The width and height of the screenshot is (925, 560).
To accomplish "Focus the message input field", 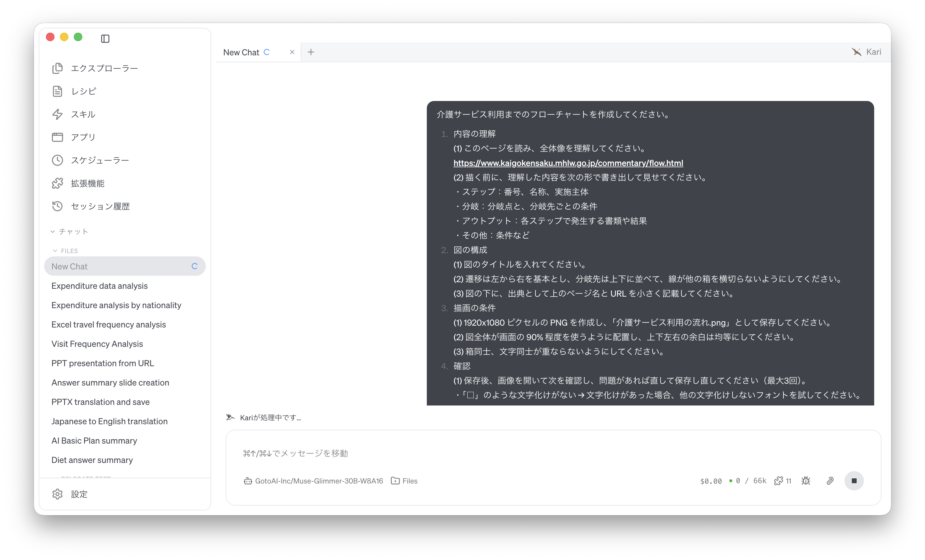I will [x=553, y=453].
